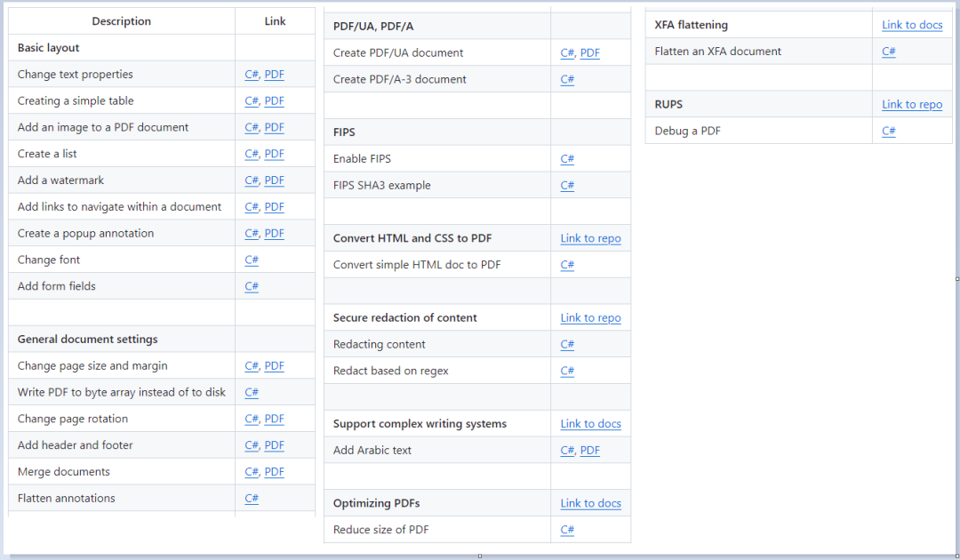Open PDF link for Add a watermark
The image size is (960, 560).
[275, 180]
